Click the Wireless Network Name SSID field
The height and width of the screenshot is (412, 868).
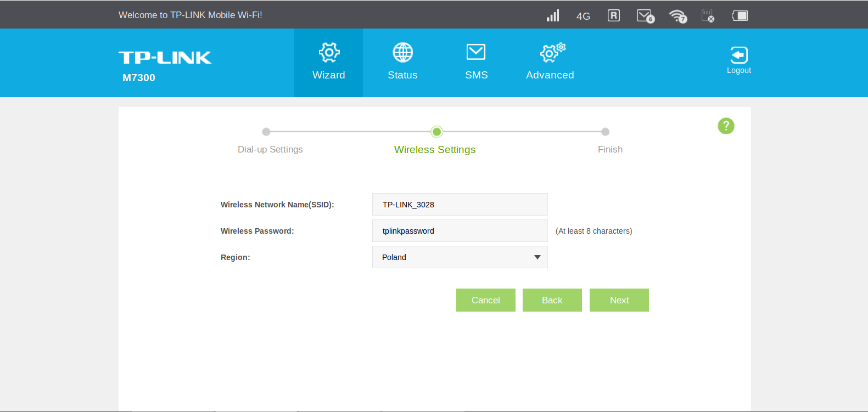pos(460,205)
